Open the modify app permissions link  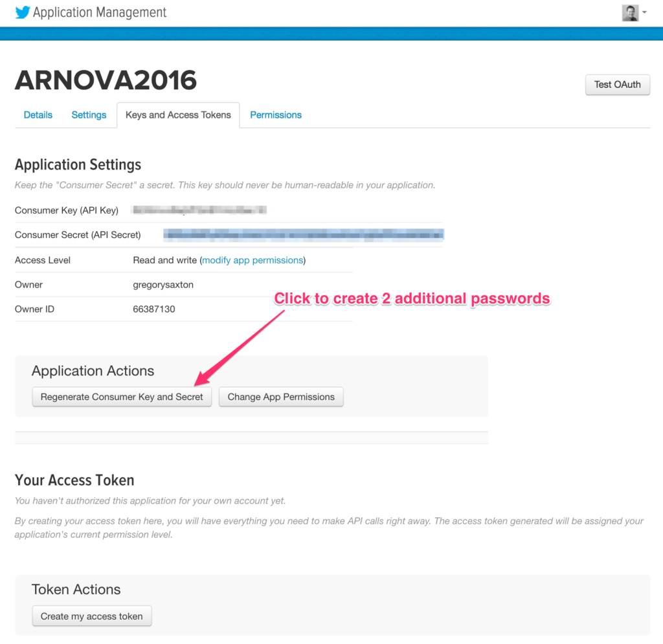252,260
